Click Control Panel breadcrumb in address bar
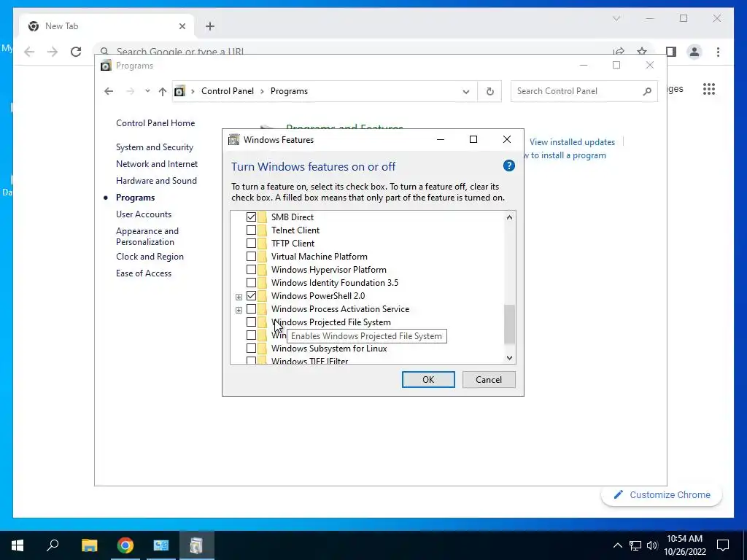 [x=228, y=91]
